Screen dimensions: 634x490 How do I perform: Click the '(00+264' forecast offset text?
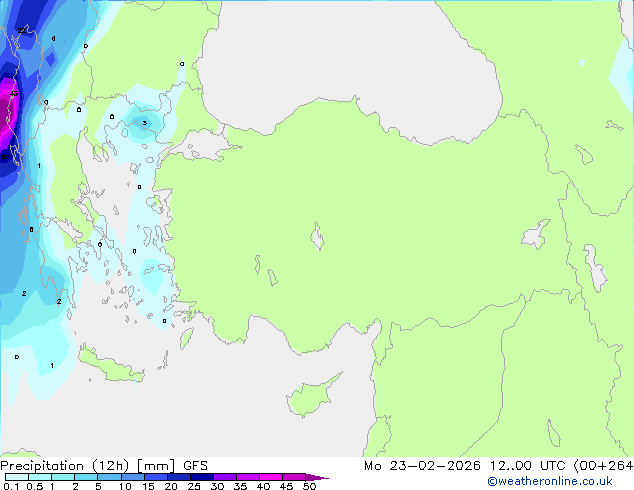(603, 466)
